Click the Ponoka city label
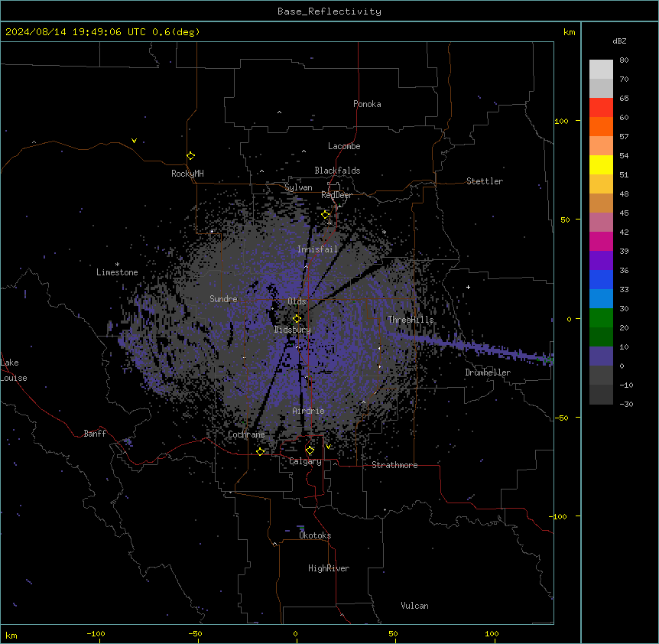 pyautogui.click(x=367, y=104)
